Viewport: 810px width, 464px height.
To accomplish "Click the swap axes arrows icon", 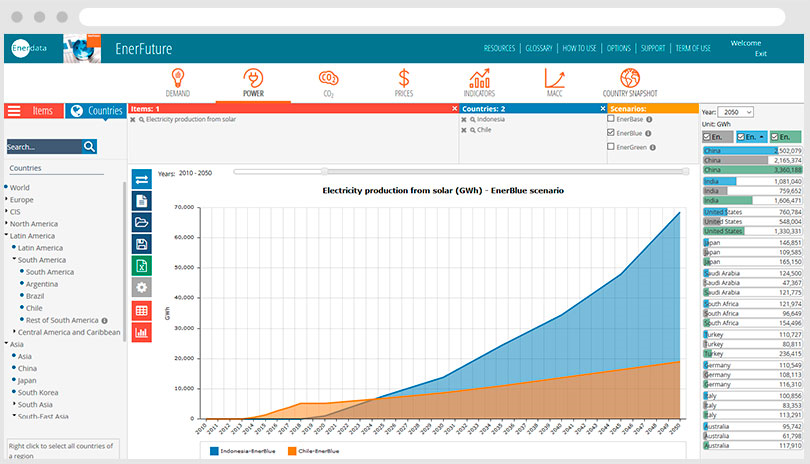I will click(142, 179).
